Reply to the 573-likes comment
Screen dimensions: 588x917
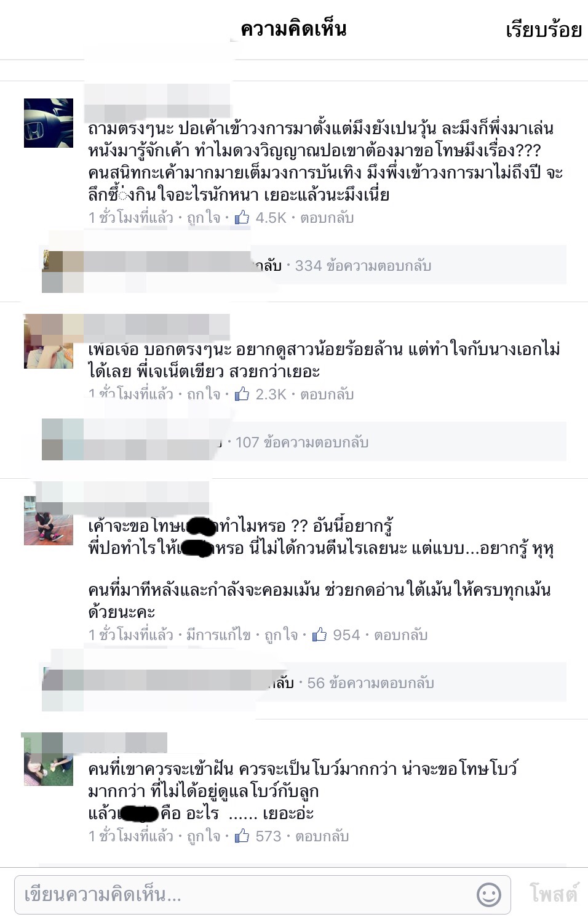click(322, 836)
